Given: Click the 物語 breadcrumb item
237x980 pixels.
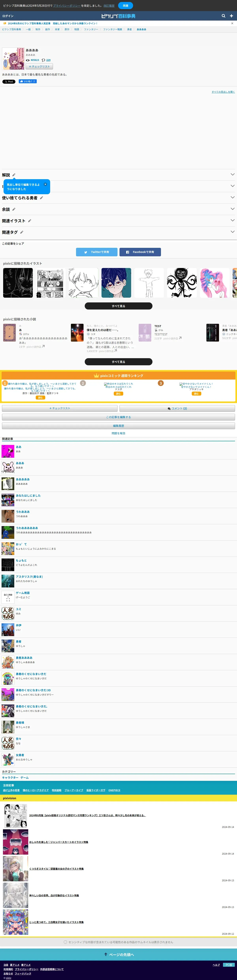Looking at the screenshot, I should tap(77, 29).
